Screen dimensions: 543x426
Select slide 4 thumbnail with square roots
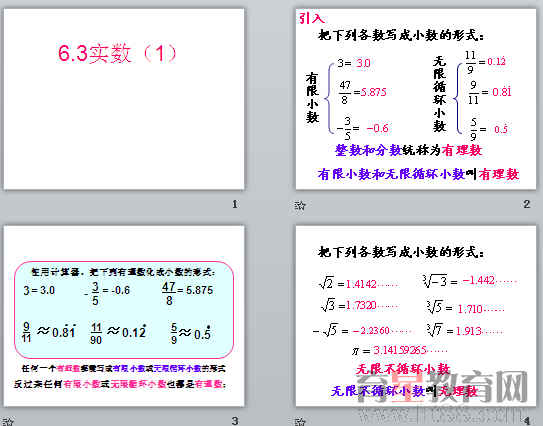(x=416, y=316)
